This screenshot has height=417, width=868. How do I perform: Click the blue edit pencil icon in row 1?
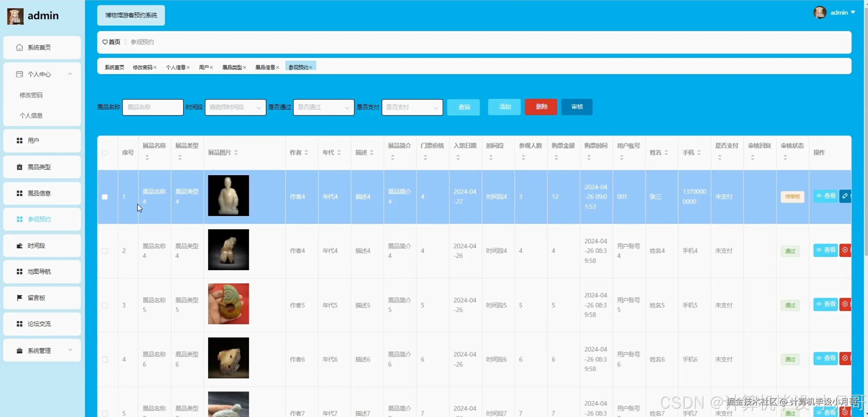click(845, 196)
